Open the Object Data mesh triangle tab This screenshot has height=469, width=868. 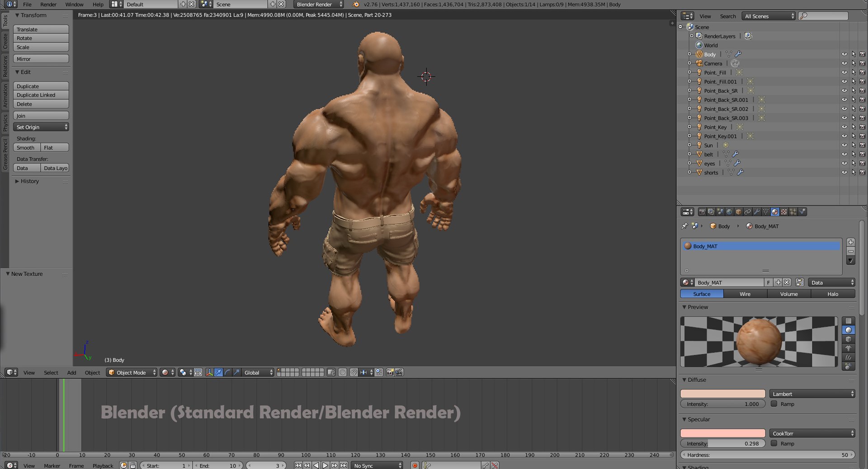[765, 212]
